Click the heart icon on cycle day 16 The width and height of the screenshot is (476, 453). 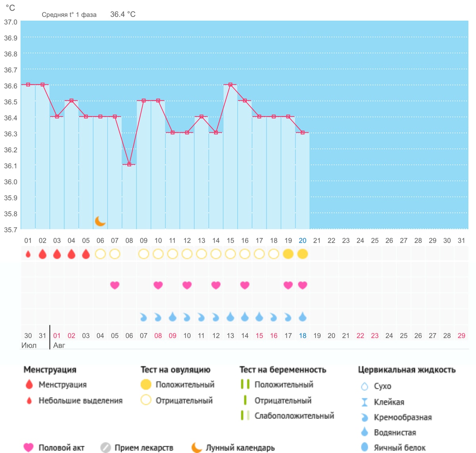coord(245,285)
